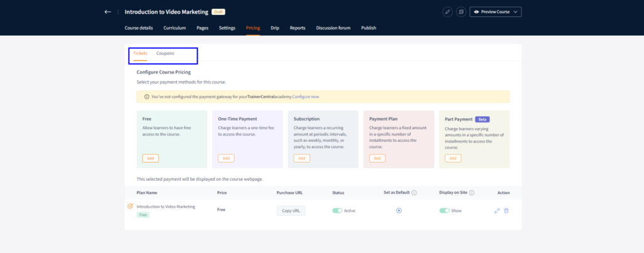This screenshot has height=253, width=644.
Task: Add a Free pricing plan
Action: pyautogui.click(x=150, y=158)
